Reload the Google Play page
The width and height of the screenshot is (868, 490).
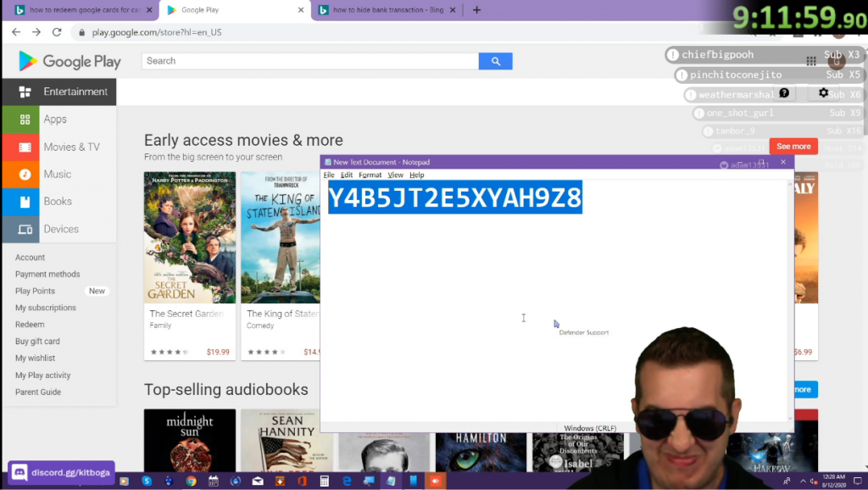57,32
